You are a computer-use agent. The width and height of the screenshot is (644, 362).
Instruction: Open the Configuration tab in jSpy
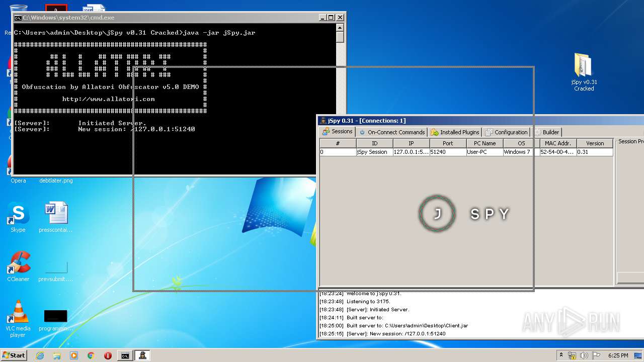click(506, 132)
